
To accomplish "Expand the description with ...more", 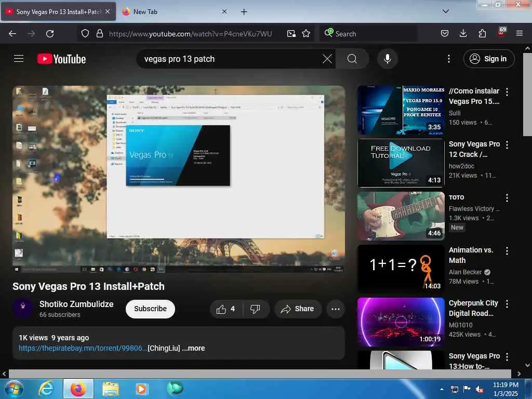I will (193, 348).
